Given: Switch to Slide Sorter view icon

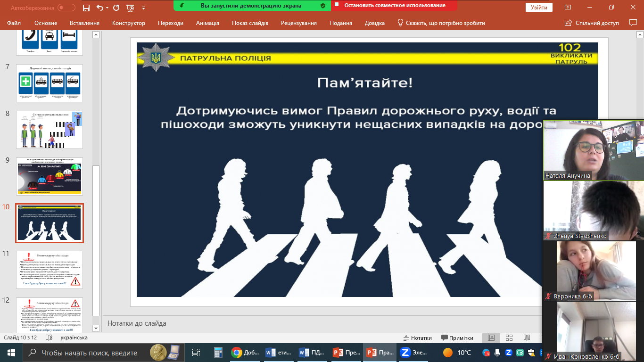Looking at the screenshot, I should [x=509, y=338].
